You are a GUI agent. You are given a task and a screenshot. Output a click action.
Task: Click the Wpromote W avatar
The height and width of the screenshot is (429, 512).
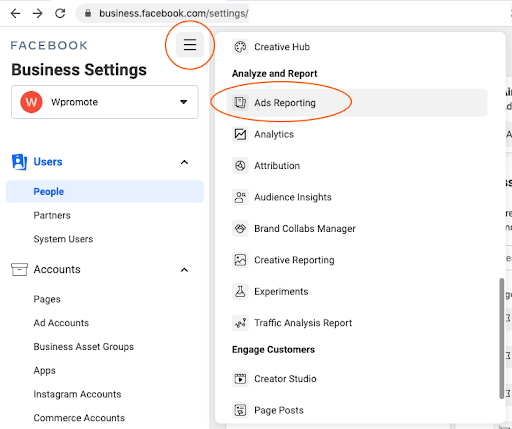click(31, 102)
